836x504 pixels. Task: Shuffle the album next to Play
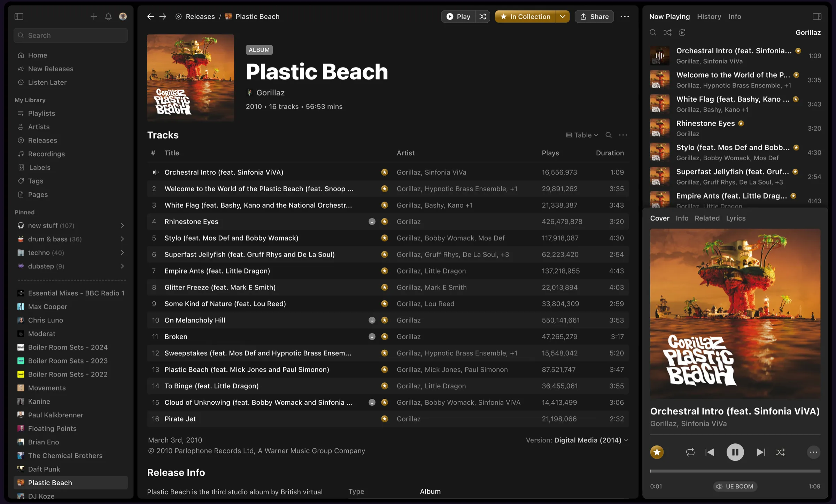click(x=483, y=16)
